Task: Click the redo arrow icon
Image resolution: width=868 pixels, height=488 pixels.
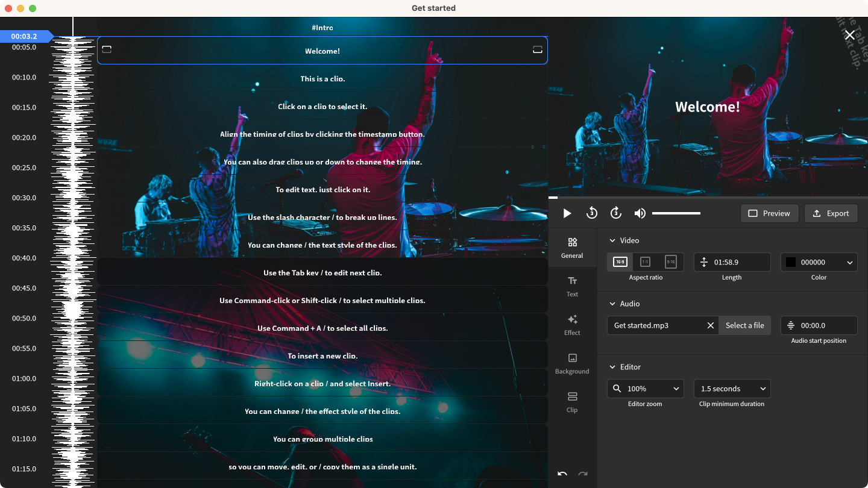Action: click(583, 474)
